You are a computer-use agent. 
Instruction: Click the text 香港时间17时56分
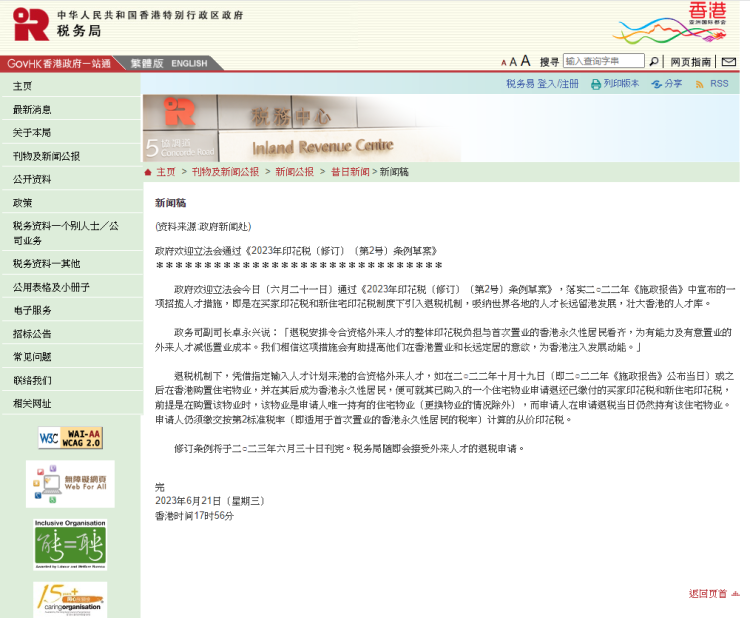pyautogui.click(x=194, y=516)
